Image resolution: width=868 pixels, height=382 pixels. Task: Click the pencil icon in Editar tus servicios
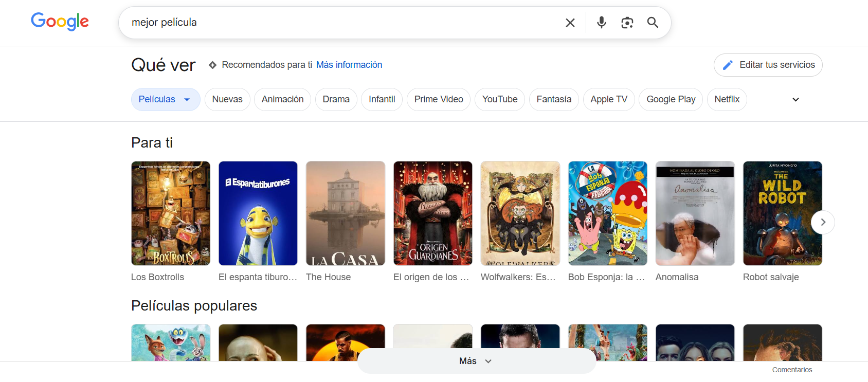pos(728,65)
